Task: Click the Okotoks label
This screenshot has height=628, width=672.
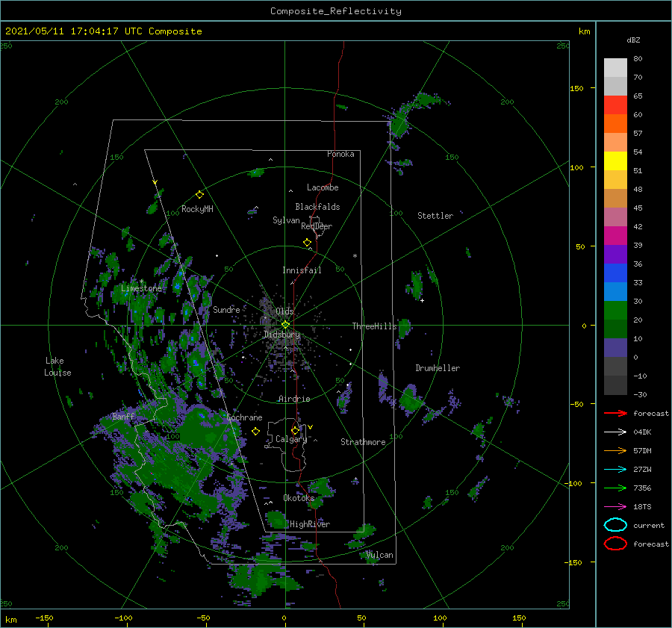Action: pyautogui.click(x=299, y=497)
